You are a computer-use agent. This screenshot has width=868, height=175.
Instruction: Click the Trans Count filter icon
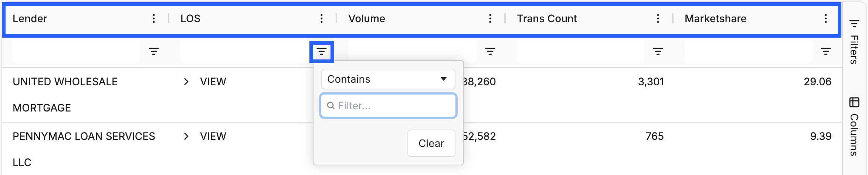pyautogui.click(x=658, y=51)
